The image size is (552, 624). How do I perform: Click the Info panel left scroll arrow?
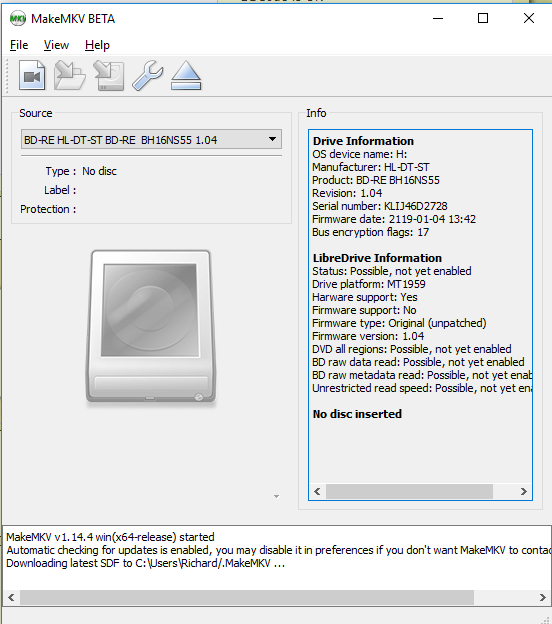click(317, 491)
